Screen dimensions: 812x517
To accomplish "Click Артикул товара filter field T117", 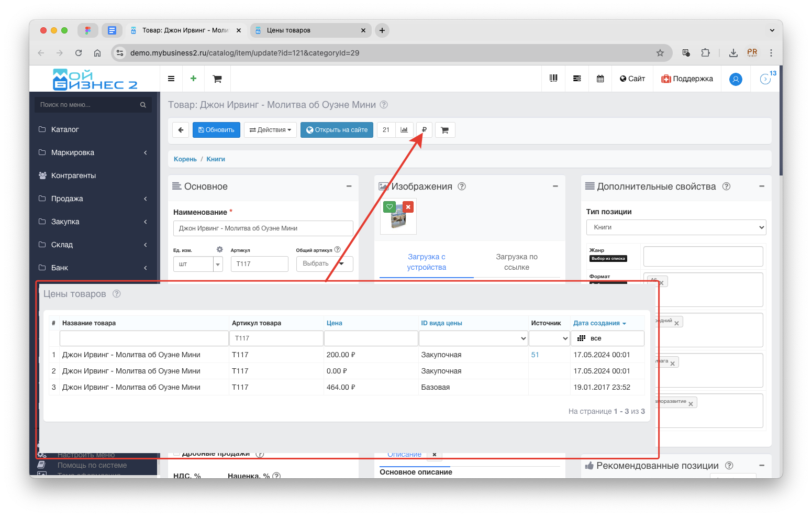I will point(276,338).
